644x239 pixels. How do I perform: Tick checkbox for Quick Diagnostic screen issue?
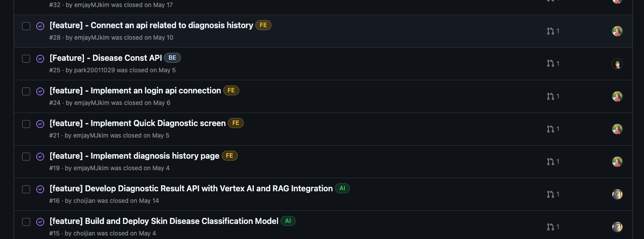tap(26, 124)
